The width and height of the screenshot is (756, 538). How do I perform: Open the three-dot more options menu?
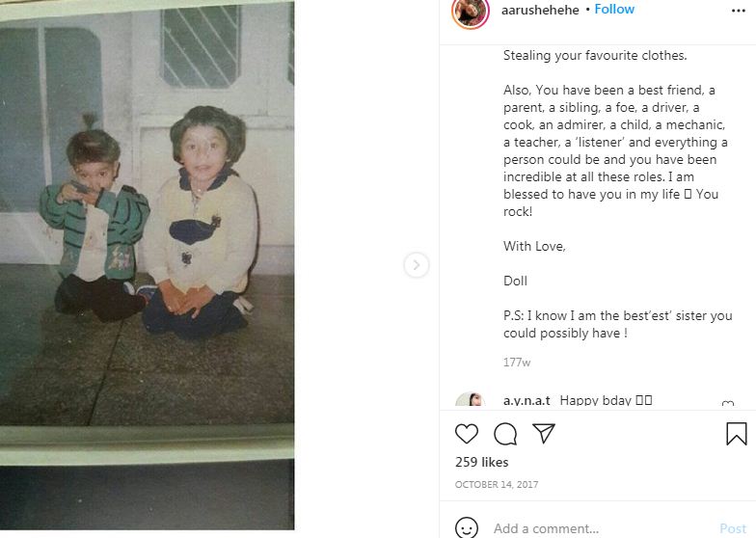tap(739, 11)
